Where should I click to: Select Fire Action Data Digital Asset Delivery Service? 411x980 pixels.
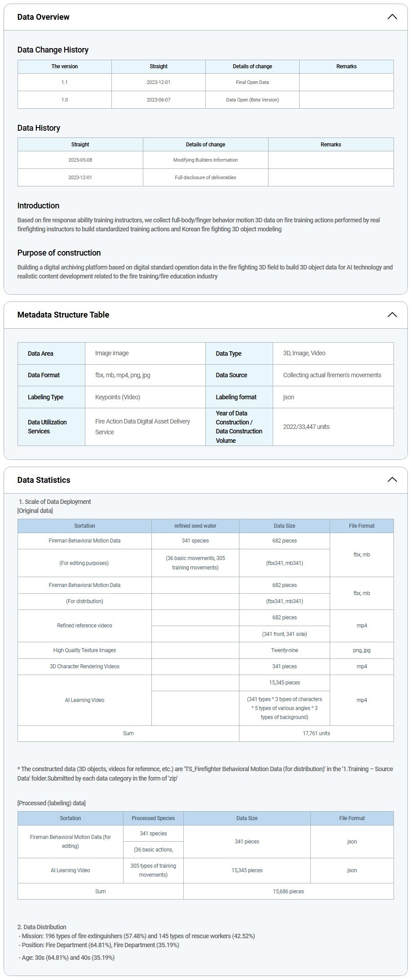tap(142, 427)
